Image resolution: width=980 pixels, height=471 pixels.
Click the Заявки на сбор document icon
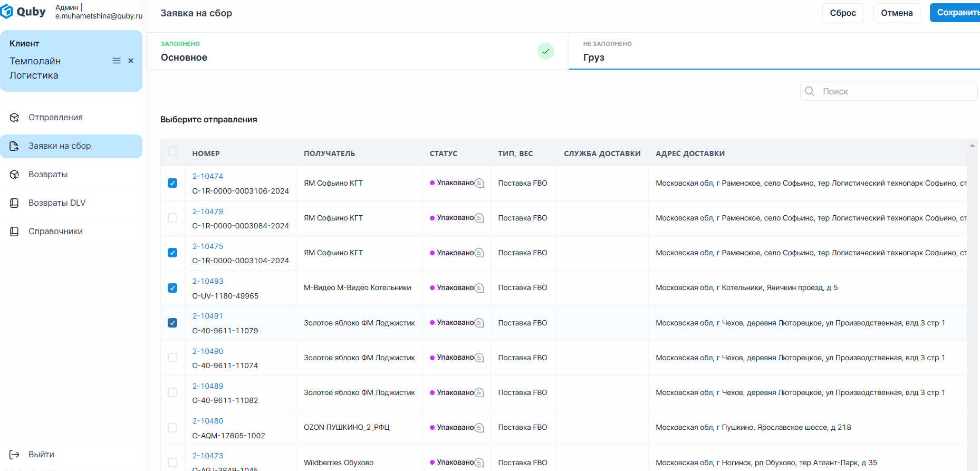15,146
